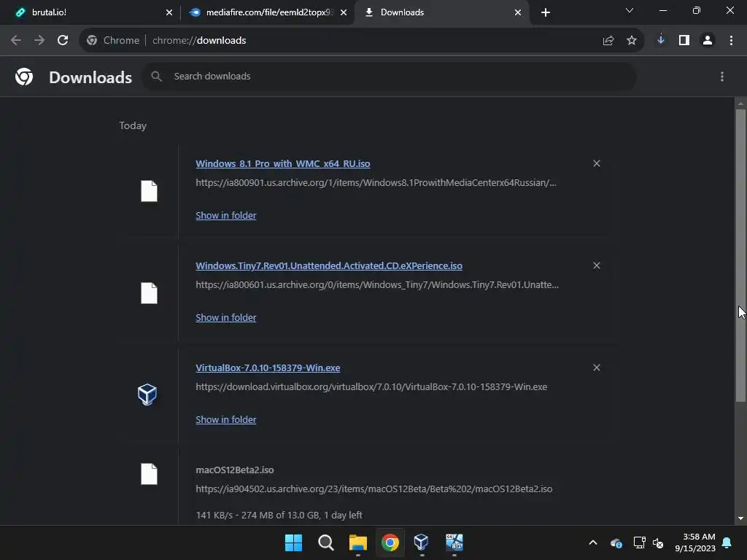Open the Windows Start menu
747x560 pixels.
293,542
